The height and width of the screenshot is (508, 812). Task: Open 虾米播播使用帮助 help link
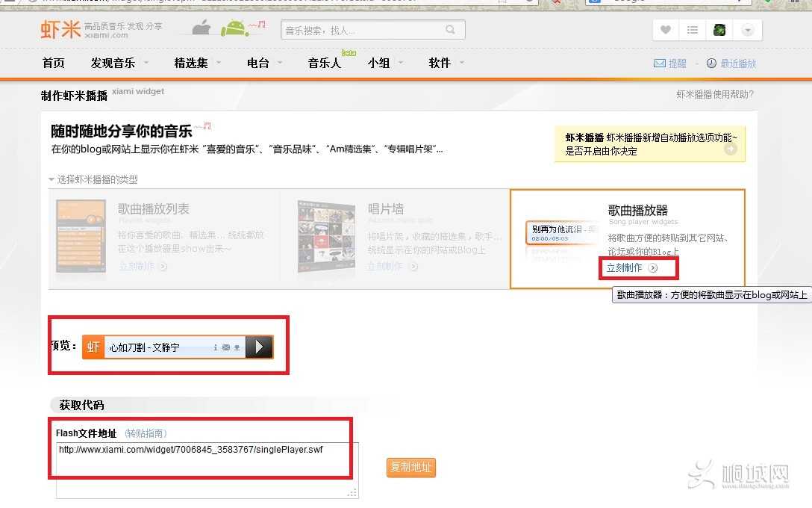tap(715, 94)
